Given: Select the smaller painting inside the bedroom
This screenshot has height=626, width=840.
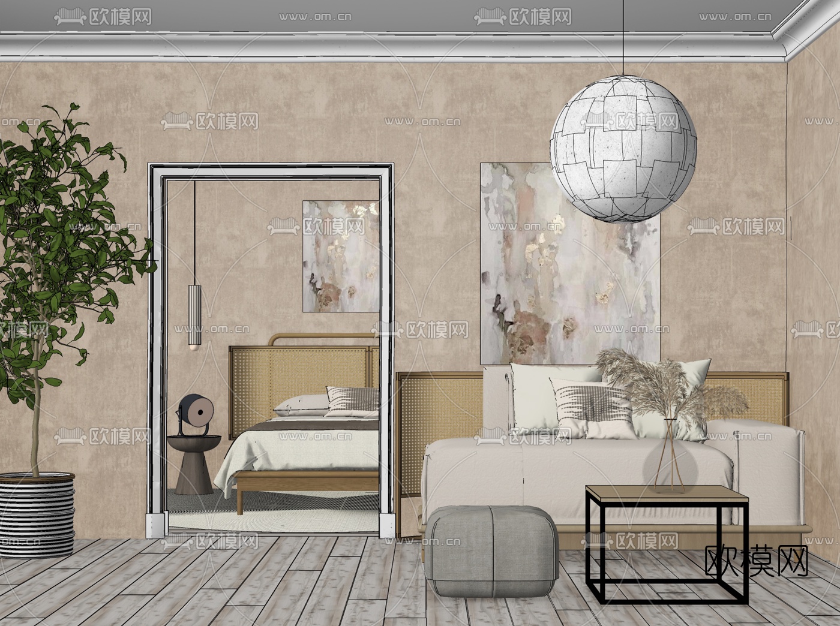Looking at the screenshot, I should [340, 256].
